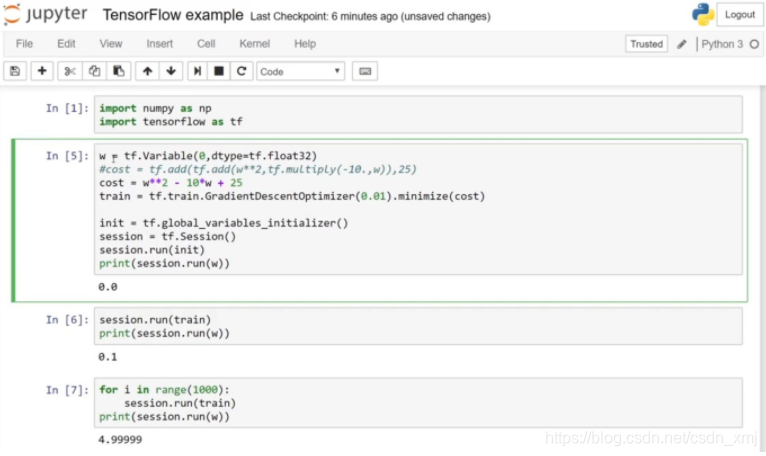The width and height of the screenshot is (766, 456).
Task: Open the File menu
Action: click(x=24, y=44)
